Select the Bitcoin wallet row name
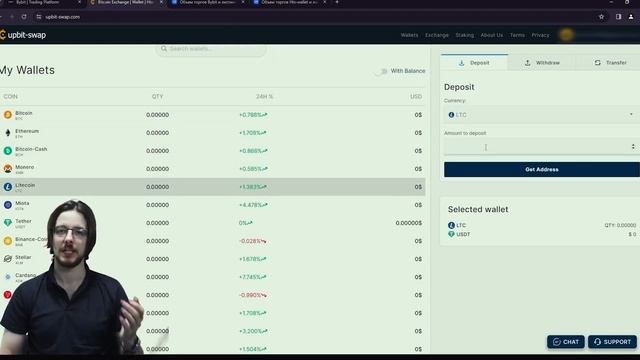The height and width of the screenshot is (360, 640). 24,113
